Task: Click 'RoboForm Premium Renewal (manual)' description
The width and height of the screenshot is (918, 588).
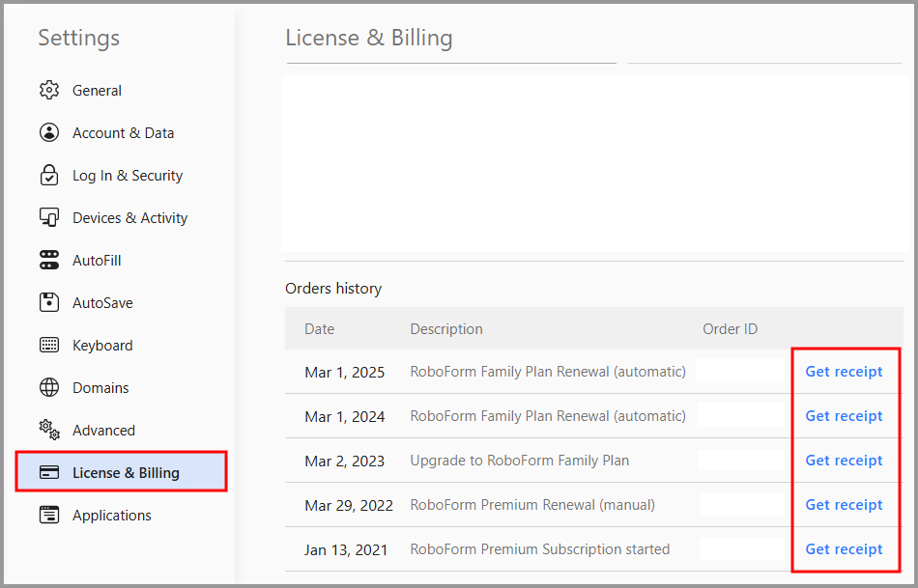Action: tap(532, 505)
